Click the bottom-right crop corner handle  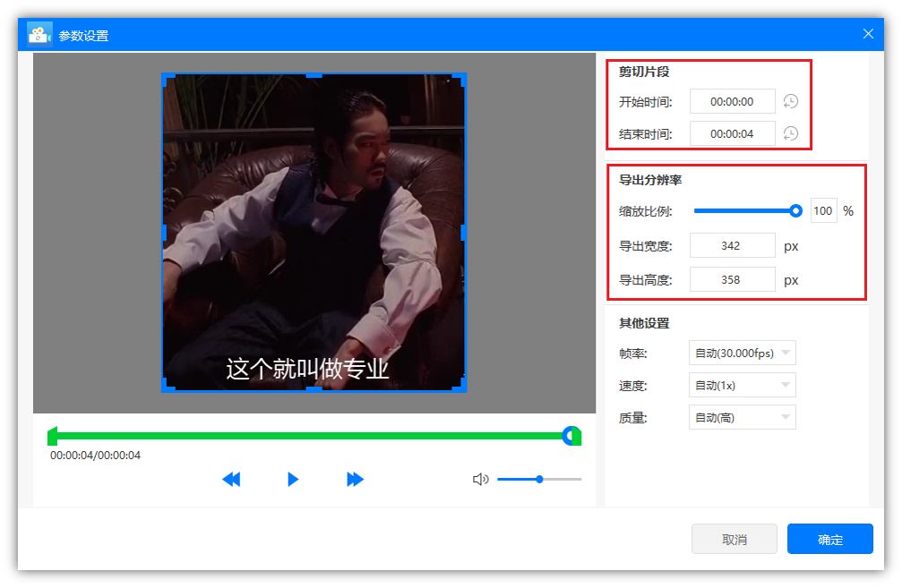[x=460, y=387]
